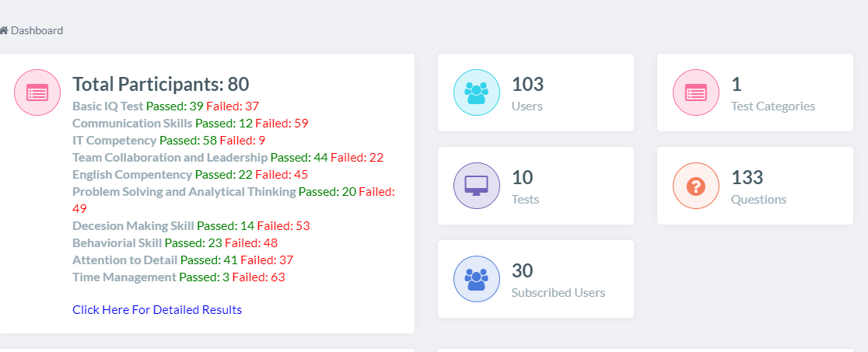Open Click Here For Detailed Results link
The height and width of the screenshot is (352, 868).
[157, 310]
